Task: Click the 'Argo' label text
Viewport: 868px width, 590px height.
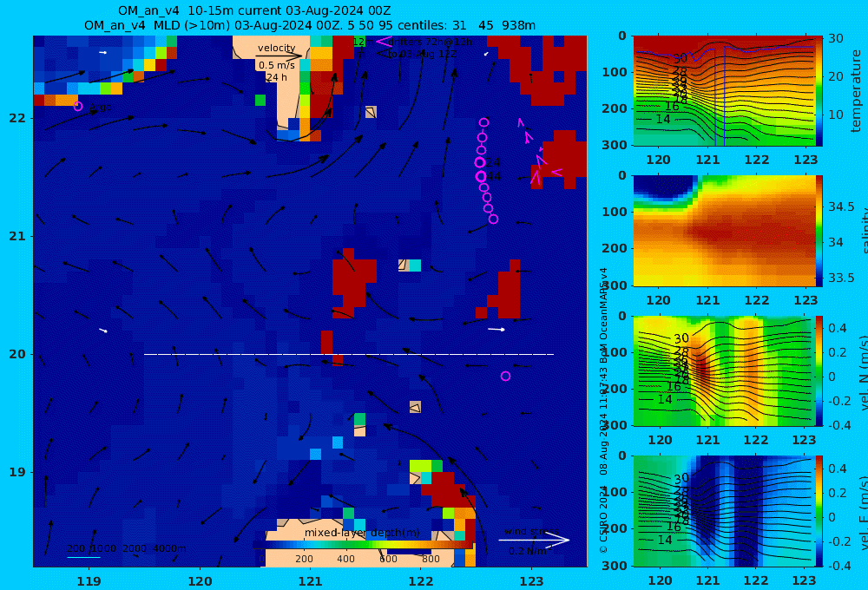Action: [x=100, y=108]
